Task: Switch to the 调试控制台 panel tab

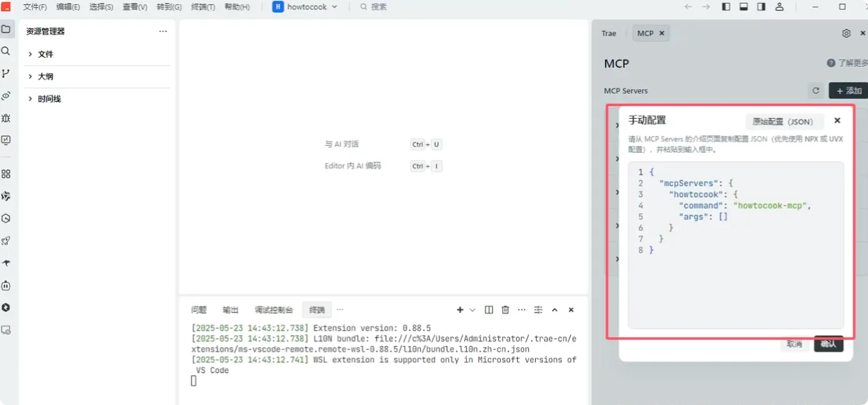Action: point(274,310)
